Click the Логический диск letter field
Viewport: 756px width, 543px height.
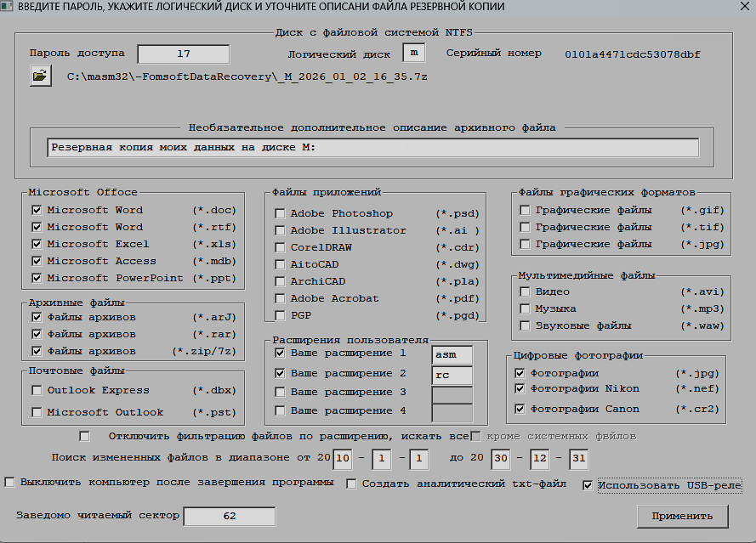(x=413, y=54)
